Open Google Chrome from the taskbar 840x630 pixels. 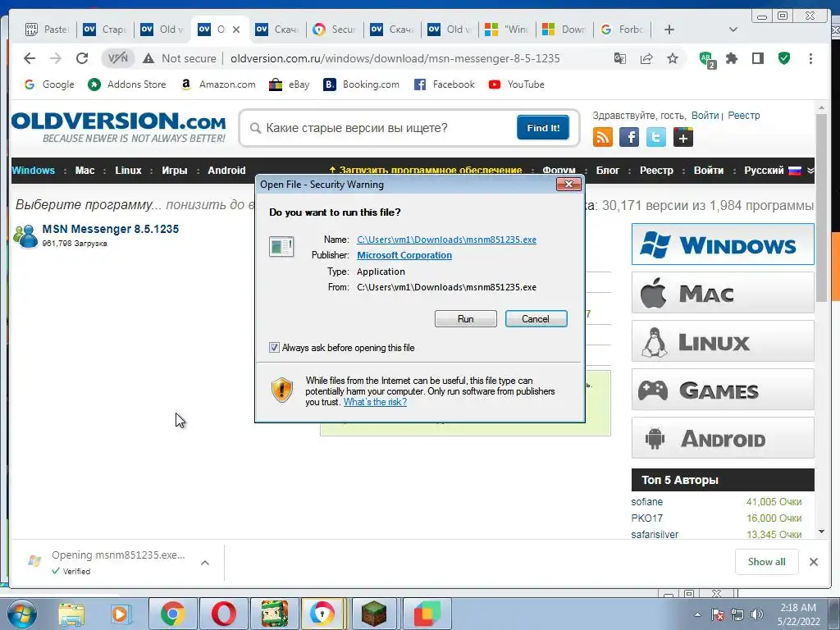tap(172, 614)
